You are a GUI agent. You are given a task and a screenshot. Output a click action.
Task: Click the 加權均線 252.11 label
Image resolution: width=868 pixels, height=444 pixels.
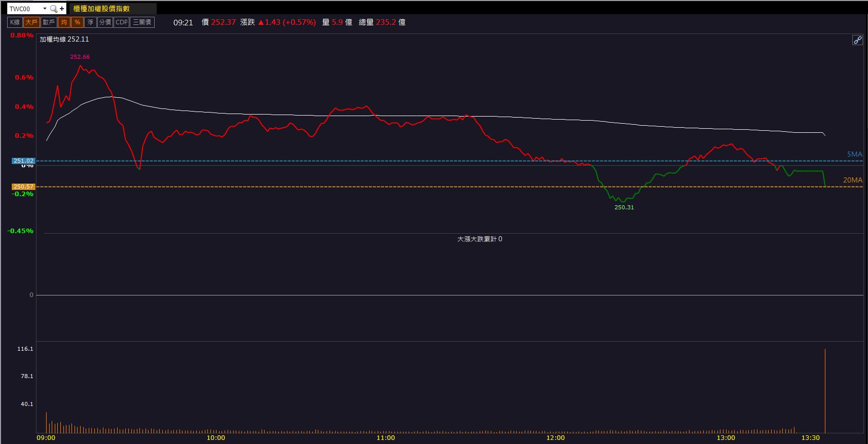pos(64,39)
